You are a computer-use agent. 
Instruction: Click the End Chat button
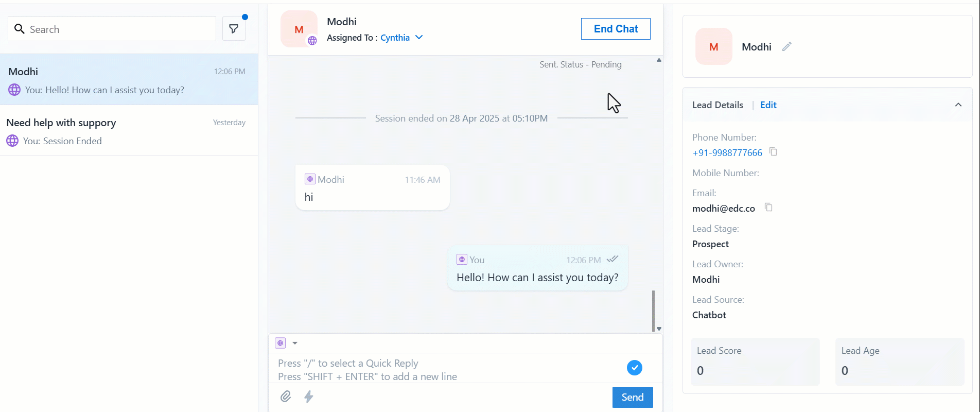[x=616, y=29]
